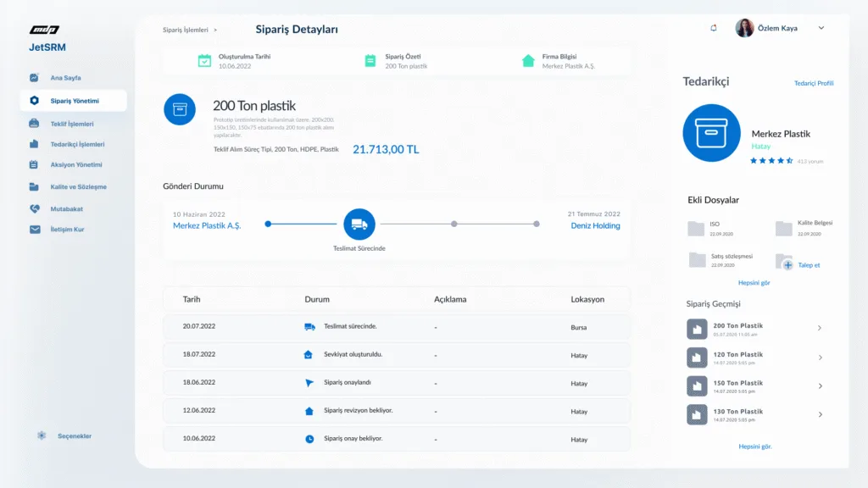
Task: Click the blue box icon beside 200 Ton plastik
Action: click(179, 109)
